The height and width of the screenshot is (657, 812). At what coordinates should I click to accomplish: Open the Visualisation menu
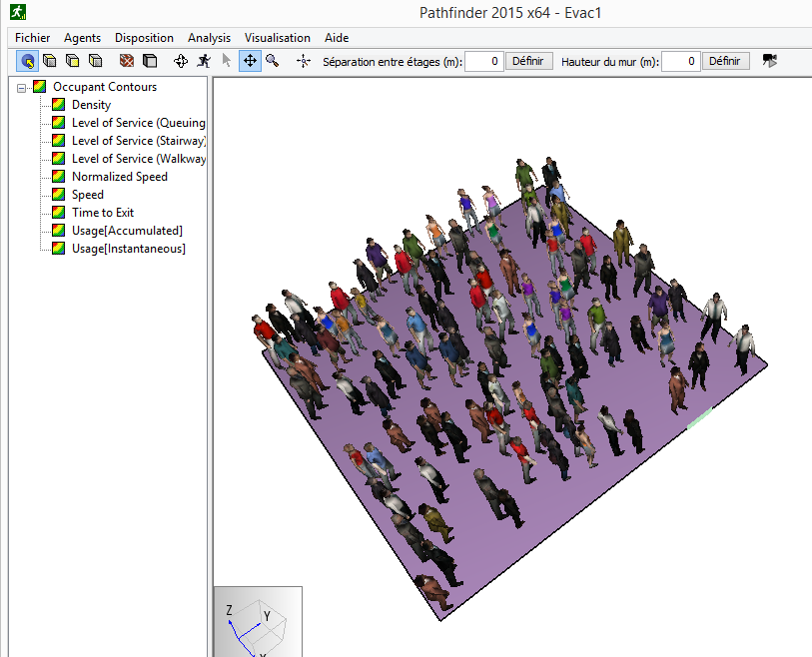pos(278,38)
